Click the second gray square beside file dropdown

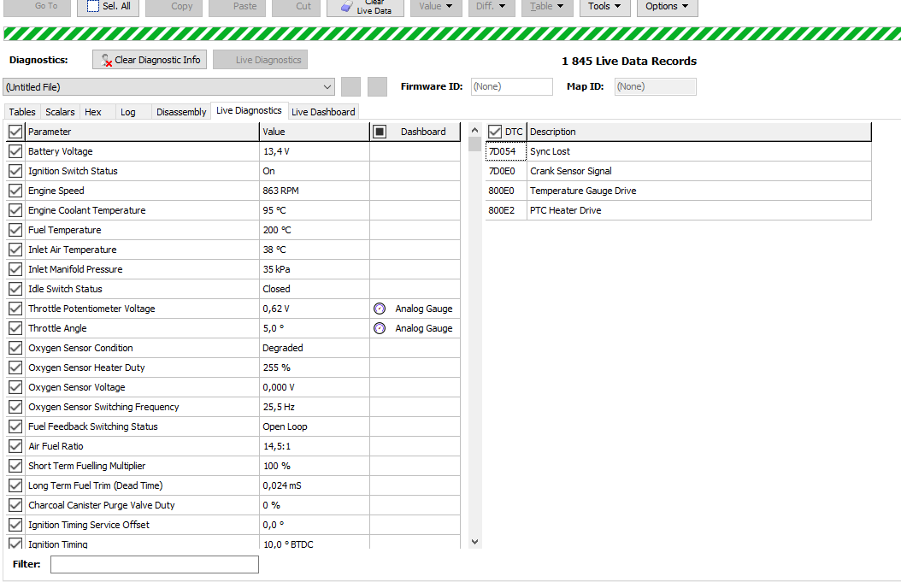pyautogui.click(x=377, y=86)
